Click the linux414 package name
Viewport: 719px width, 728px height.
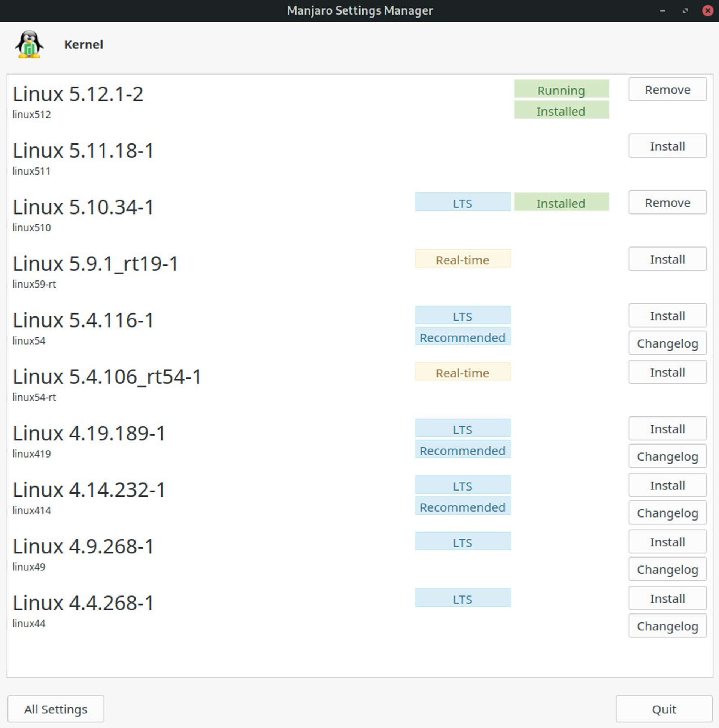tap(32, 510)
